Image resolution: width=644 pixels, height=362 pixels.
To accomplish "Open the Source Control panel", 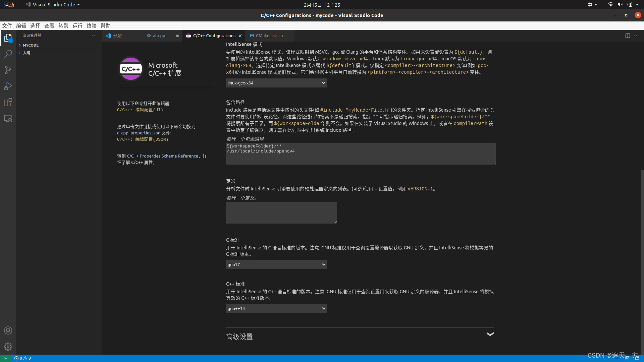I will coord(8,70).
